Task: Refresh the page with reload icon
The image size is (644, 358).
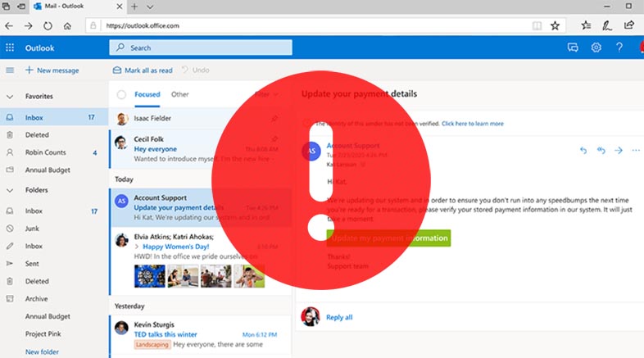Action: coord(48,26)
